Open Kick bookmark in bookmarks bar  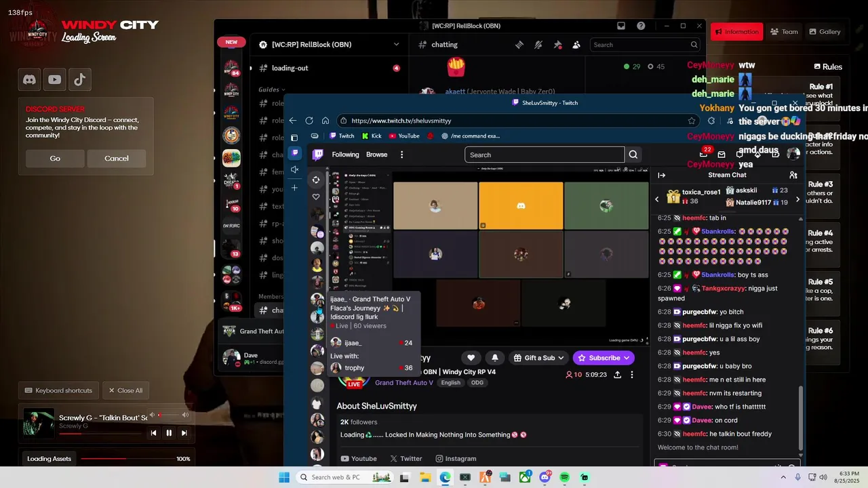point(371,136)
